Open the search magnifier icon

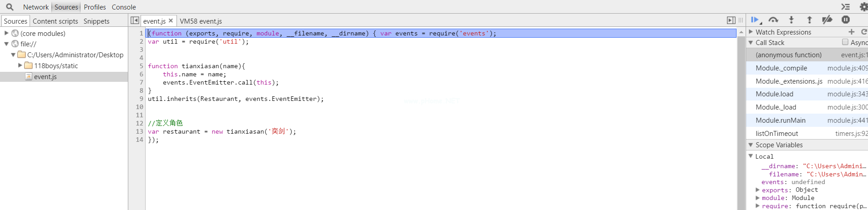click(10, 7)
